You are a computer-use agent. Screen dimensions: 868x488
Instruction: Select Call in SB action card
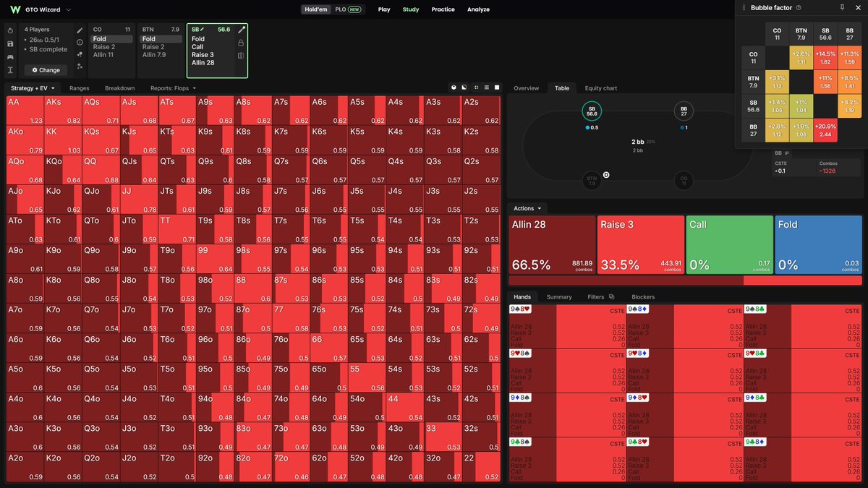pyautogui.click(x=197, y=47)
